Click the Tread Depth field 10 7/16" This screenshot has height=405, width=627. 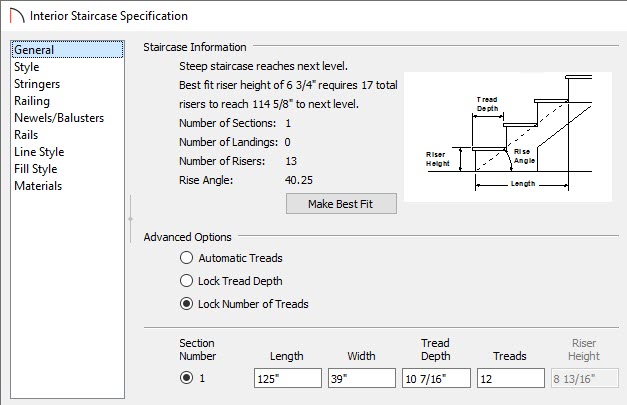436,378
